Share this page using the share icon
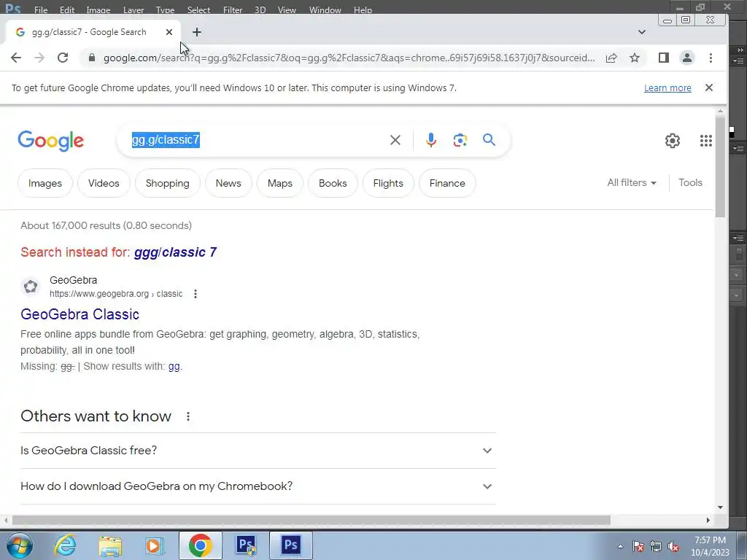The width and height of the screenshot is (747, 560). [x=611, y=58]
